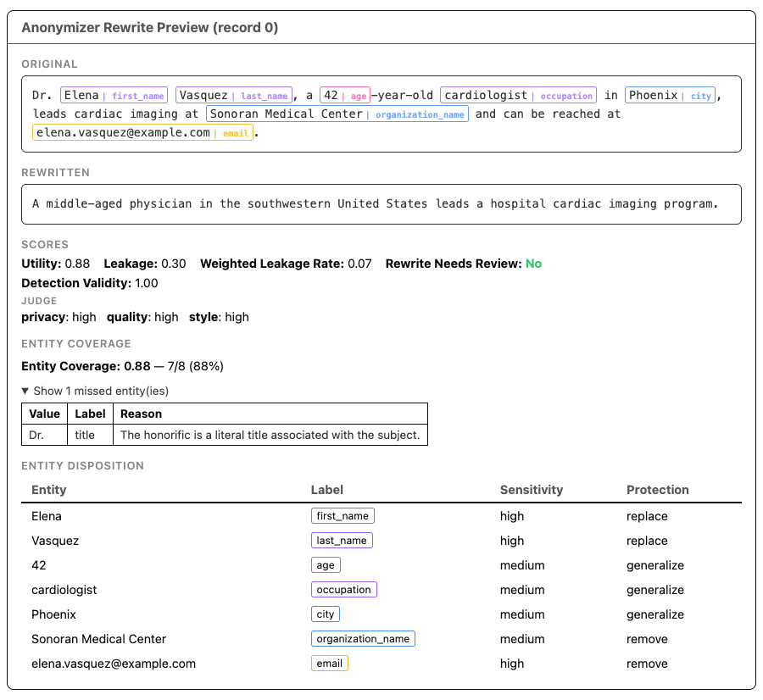Click the Sonoran Medical Center organization_name tag in original text

pos(337,114)
